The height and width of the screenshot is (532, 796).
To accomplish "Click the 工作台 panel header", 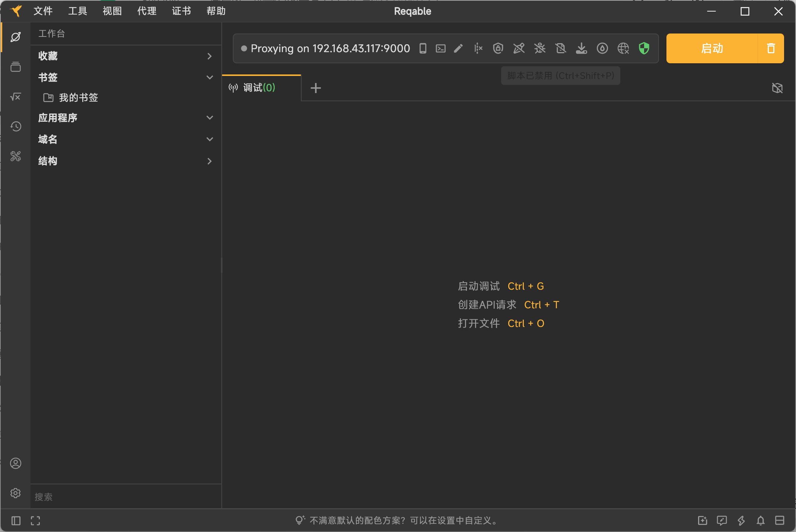I will (x=52, y=34).
